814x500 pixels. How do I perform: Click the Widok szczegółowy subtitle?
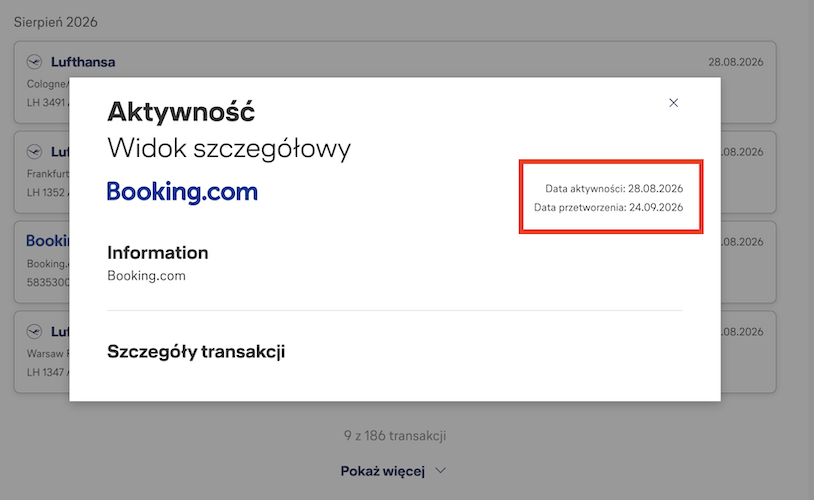click(x=229, y=148)
